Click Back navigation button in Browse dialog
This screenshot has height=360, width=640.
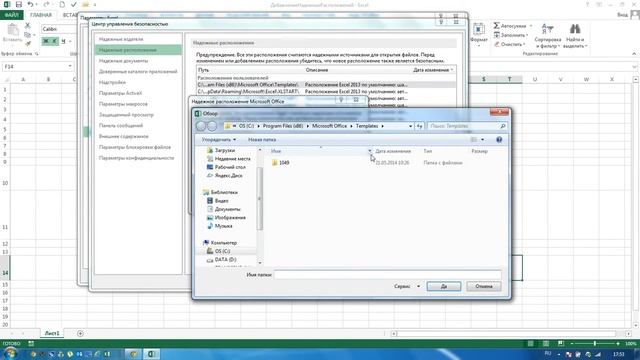click(x=201, y=126)
